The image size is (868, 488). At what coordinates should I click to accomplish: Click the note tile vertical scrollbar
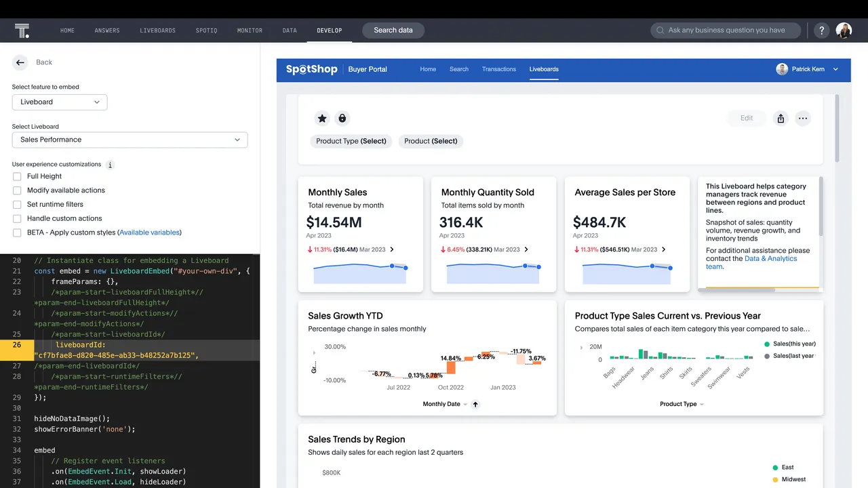pos(821,207)
